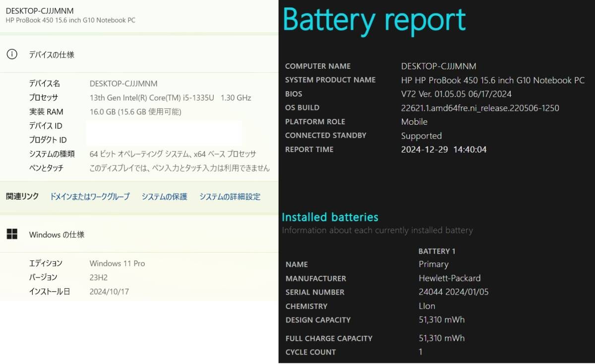
Task: Select the BIOS value V72 Ver. 01.05.05
Action: pyautogui.click(x=456, y=94)
